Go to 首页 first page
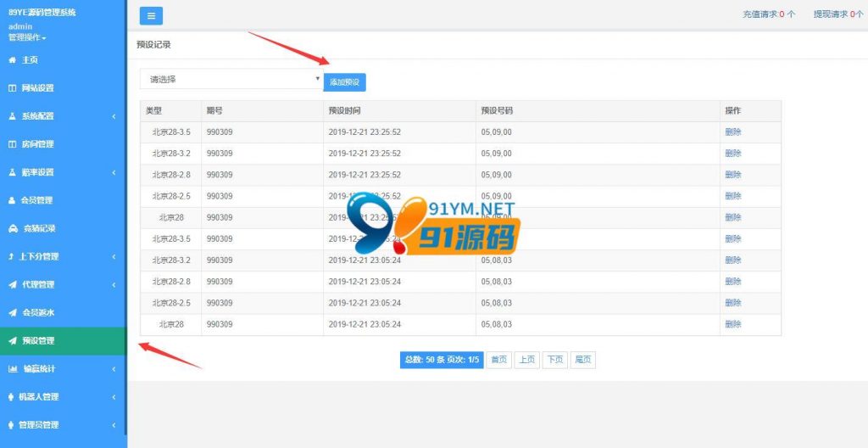 pos(498,360)
